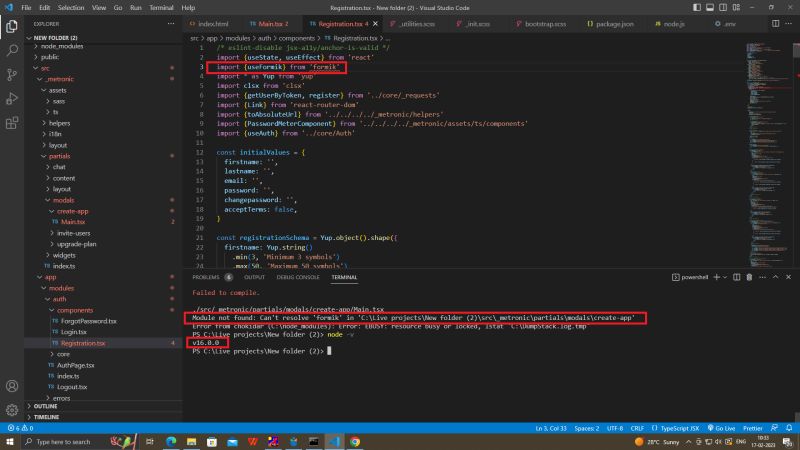Open notifications bell in status bar
Screen dimensions: 800x450
[789, 428]
